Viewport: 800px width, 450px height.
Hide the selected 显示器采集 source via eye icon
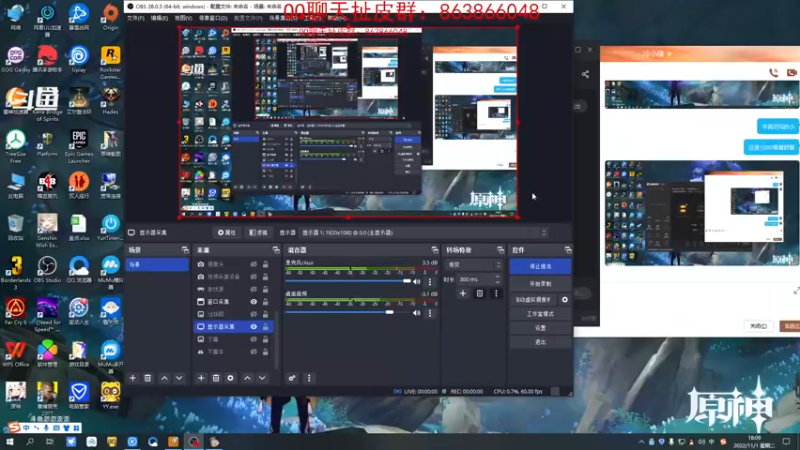tap(254, 327)
